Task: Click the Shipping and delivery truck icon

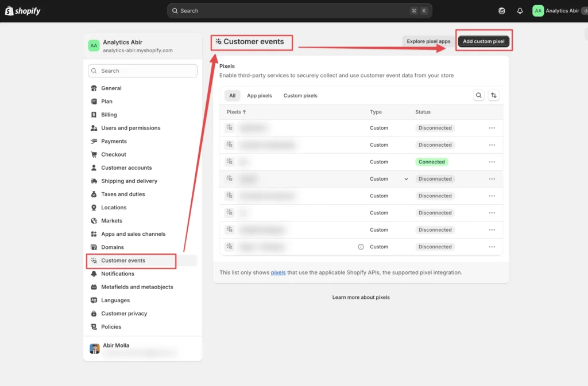Action: coord(94,181)
